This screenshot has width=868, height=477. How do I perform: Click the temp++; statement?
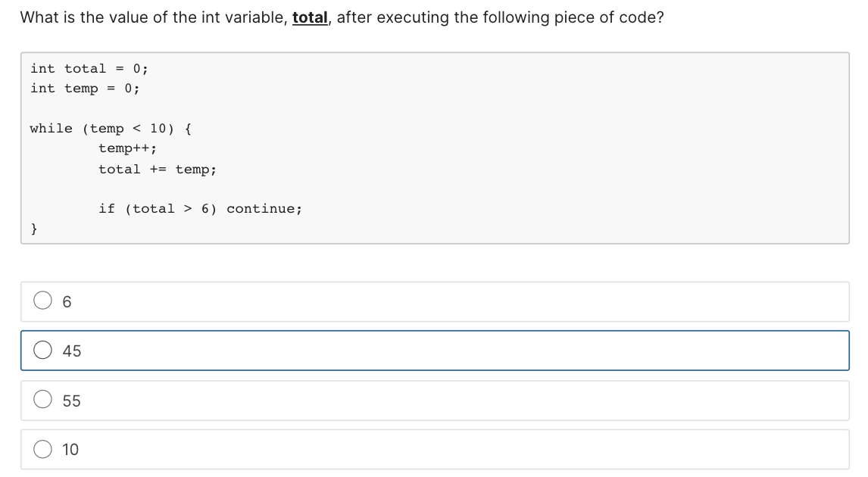point(128,148)
